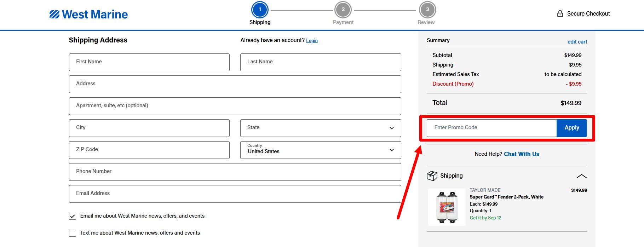The width and height of the screenshot is (644, 247).
Task: Uncheck Email me about West Marine news
Action: point(73,216)
